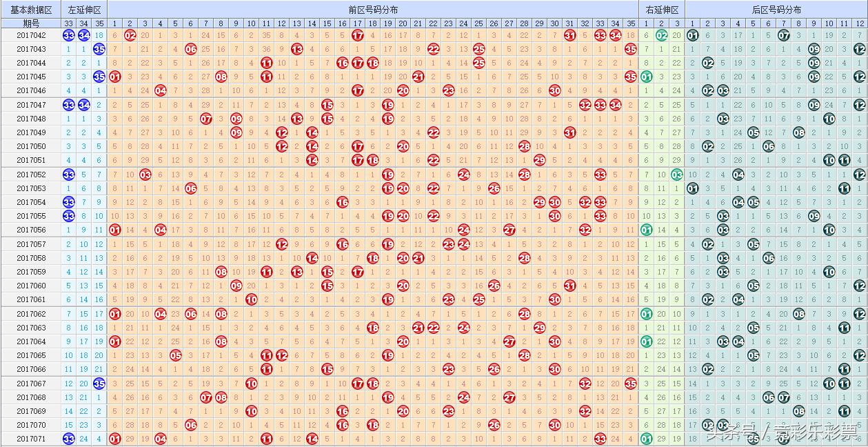Select draw number 2017048
This screenshot has height=447, width=868.
pyautogui.click(x=31, y=119)
